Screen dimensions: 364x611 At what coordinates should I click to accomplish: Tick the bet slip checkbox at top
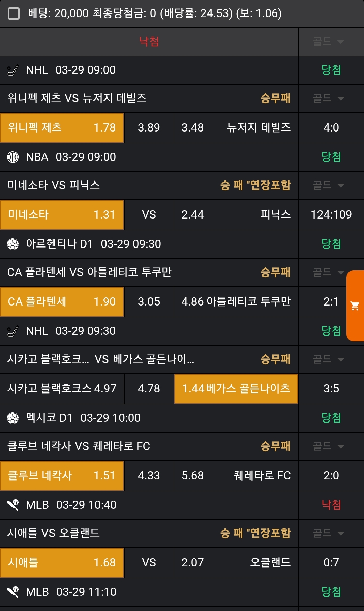(13, 14)
